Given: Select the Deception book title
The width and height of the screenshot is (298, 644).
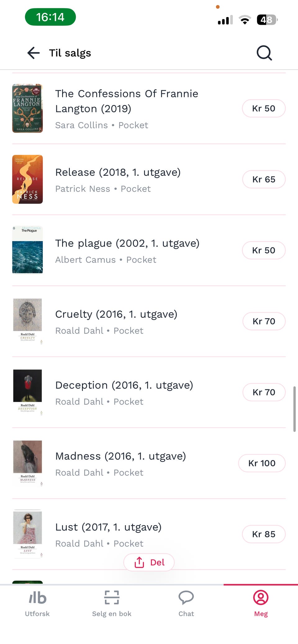Looking at the screenshot, I should [124, 385].
